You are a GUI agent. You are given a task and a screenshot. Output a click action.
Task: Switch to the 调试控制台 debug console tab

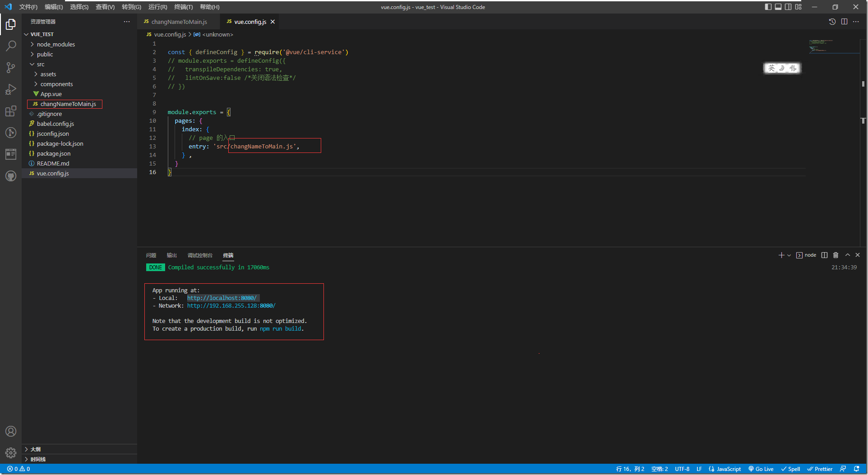click(x=200, y=255)
